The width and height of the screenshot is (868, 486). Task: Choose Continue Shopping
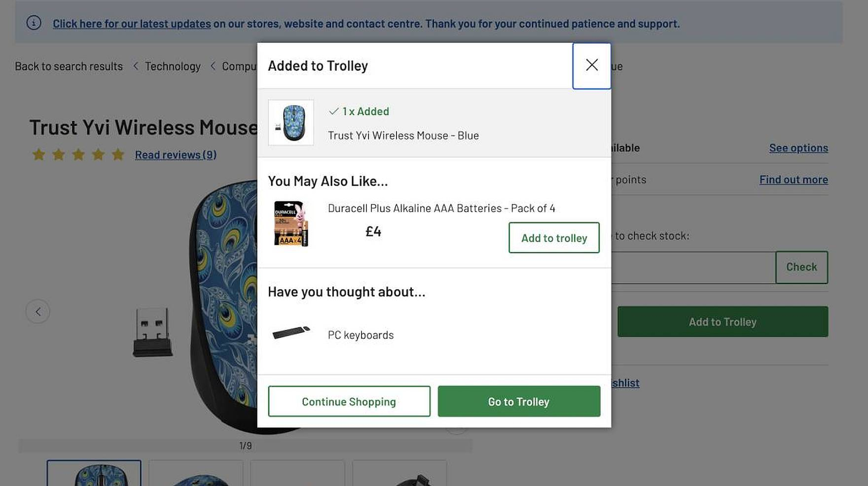(x=349, y=401)
